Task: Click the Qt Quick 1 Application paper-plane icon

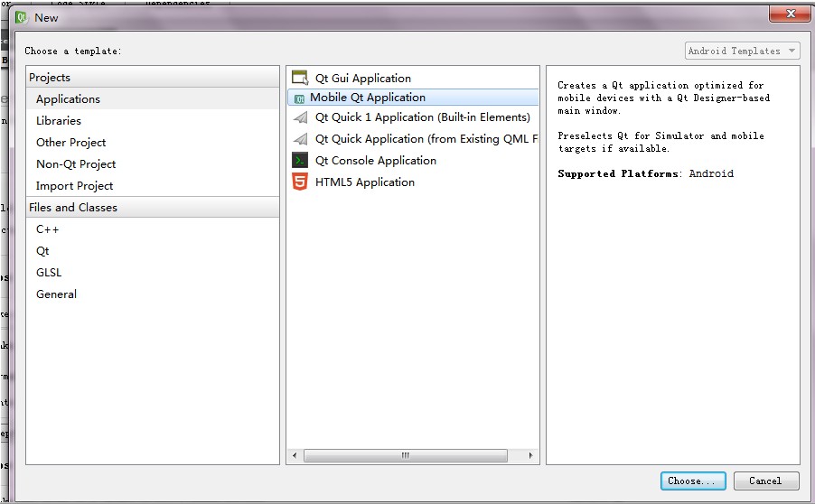Action: tap(300, 117)
